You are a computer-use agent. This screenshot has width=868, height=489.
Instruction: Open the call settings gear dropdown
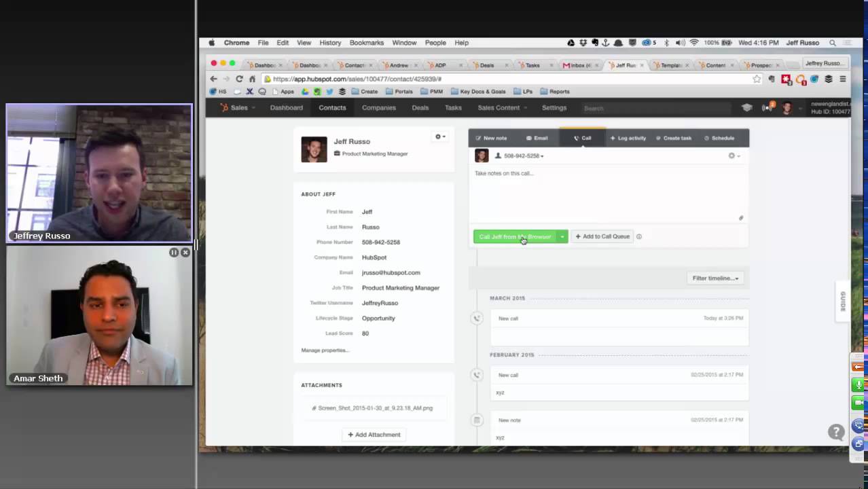(x=734, y=156)
